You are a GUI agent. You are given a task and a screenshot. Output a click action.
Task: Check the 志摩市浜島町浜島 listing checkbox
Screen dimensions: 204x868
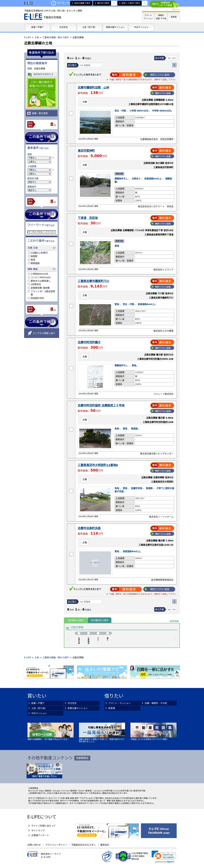click(x=71, y=554)
